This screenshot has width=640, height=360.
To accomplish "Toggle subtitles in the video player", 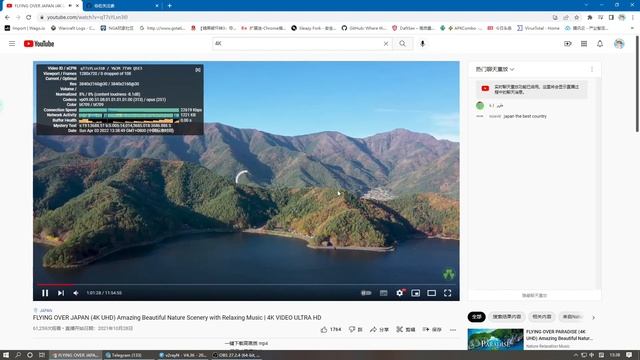I will coord(383,293).
